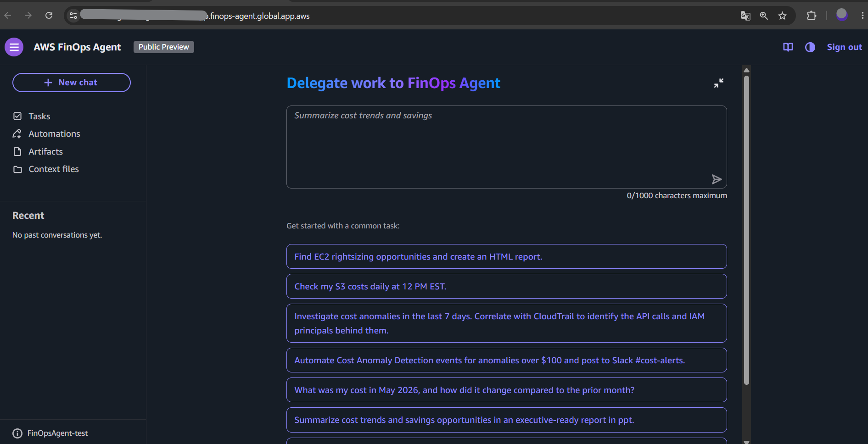Click the zoom magnifier icon in address bar

764,16
